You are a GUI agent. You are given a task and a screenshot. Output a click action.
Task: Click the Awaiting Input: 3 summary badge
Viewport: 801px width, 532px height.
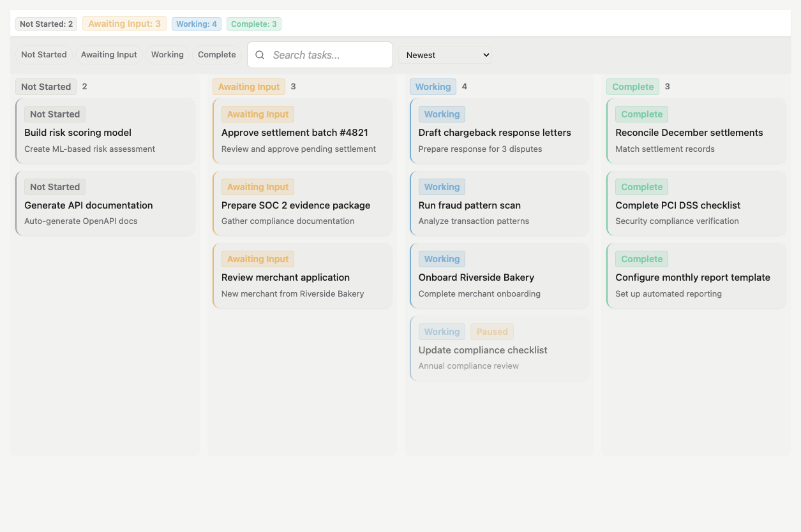click(124, 24)
